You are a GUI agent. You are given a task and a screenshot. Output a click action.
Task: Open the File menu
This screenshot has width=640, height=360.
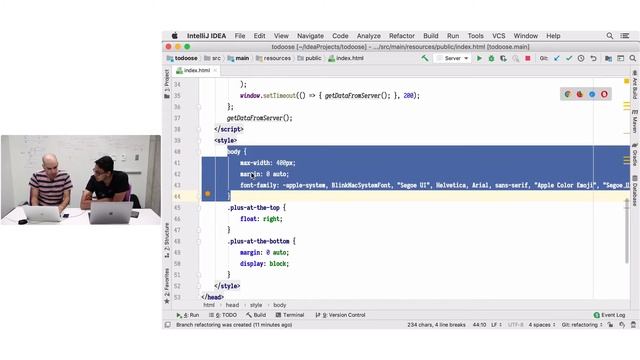[x=240, y=36]
